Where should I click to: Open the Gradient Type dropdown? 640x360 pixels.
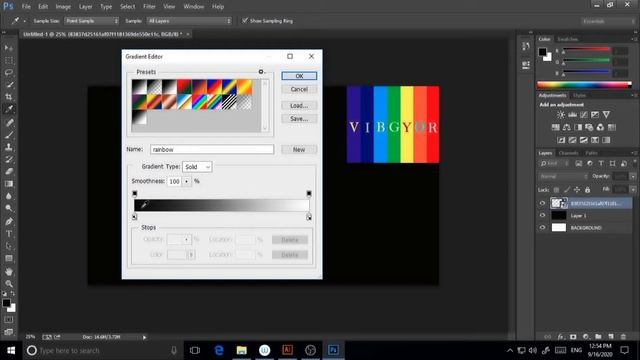(x=197, y=167)
